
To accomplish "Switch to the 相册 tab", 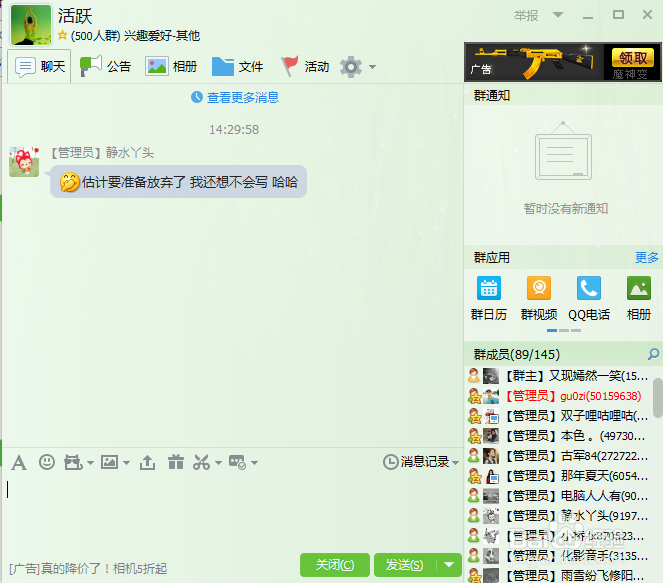I will click(171, 66).
